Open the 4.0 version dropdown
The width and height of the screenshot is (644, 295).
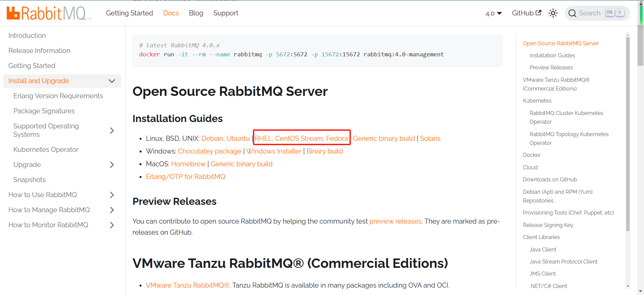point(493,13)
